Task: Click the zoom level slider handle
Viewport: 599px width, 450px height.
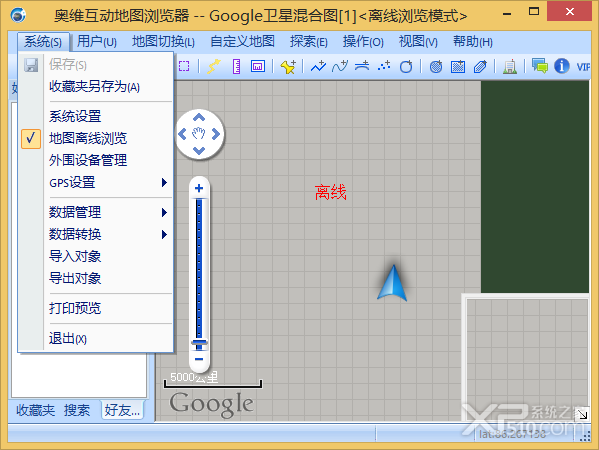Action: point(199,343)
